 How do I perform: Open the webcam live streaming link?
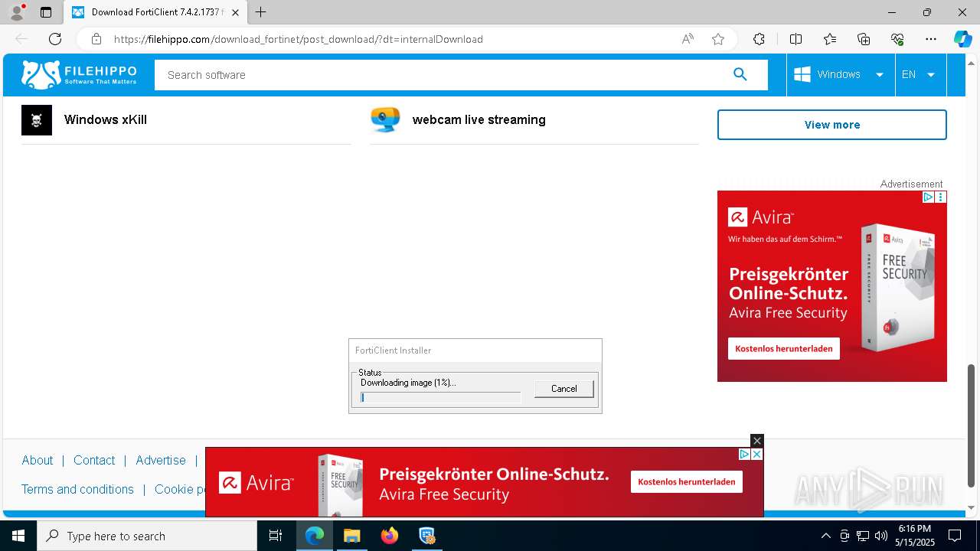click(479, 119)
